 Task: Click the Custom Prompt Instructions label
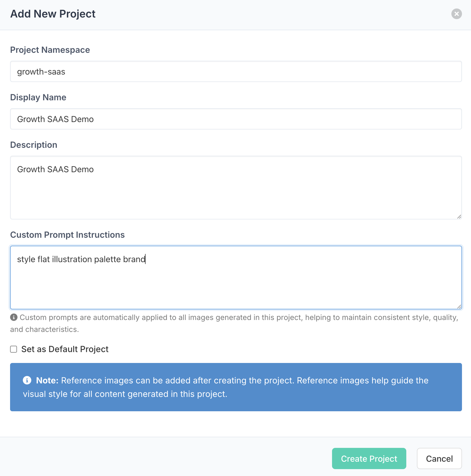[67, 235]
